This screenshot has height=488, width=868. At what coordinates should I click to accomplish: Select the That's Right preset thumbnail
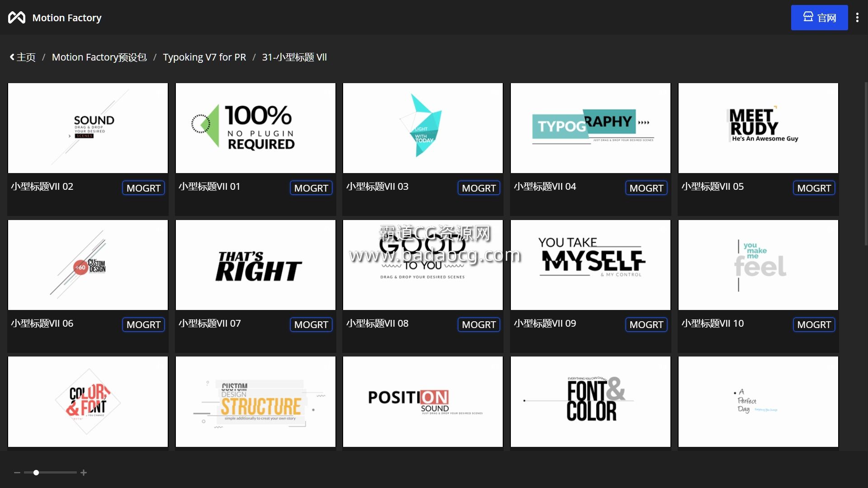[255, 265]
